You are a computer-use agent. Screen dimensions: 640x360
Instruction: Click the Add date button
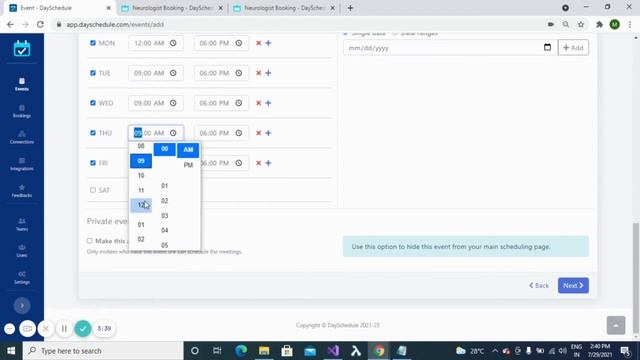[x=573, y=48]
